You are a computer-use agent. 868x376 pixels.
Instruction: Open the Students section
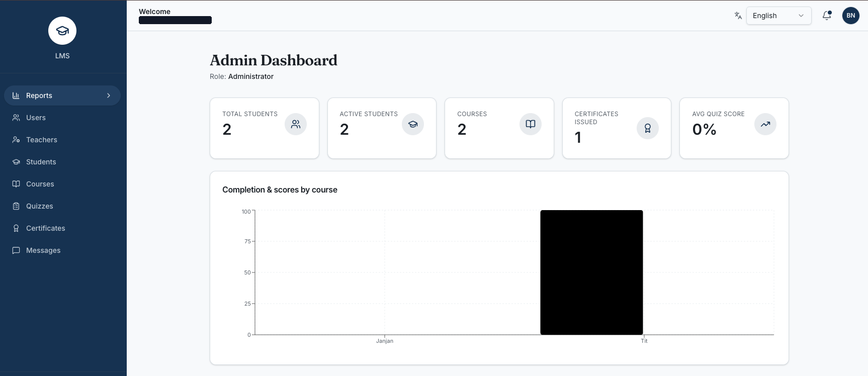62,162
